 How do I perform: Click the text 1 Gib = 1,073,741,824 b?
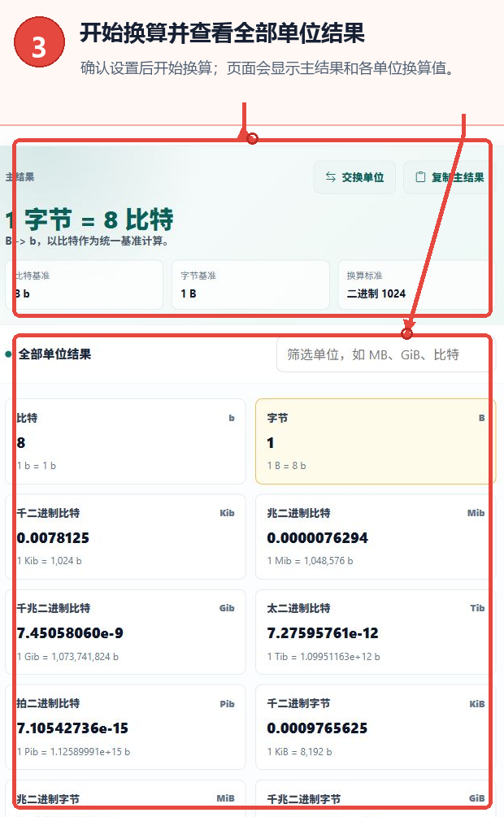(67, 657)
